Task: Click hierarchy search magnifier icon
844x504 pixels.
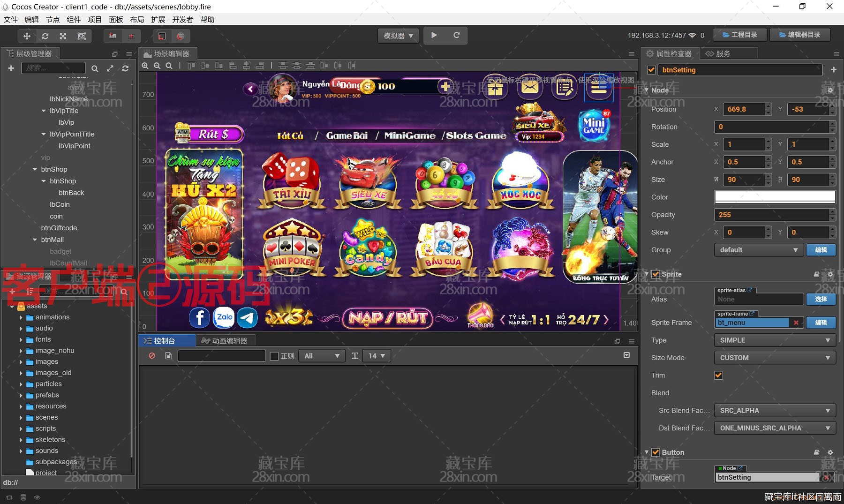Action: tap(95, 68)
